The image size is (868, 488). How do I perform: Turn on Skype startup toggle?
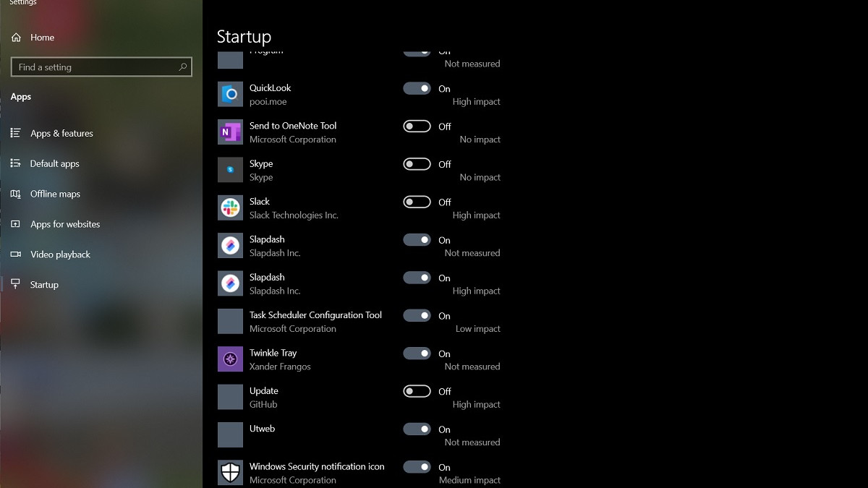click(x=417, y=164)
